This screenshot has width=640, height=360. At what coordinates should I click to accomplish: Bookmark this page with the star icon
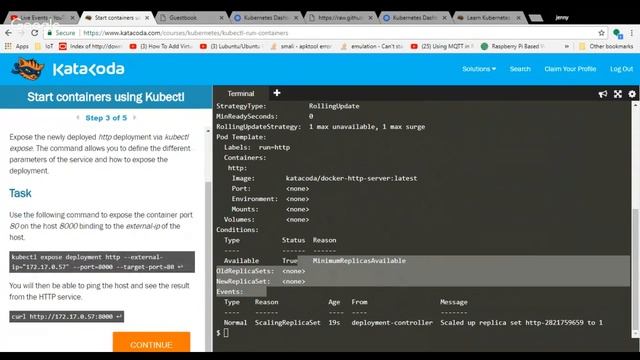point(601,33)
